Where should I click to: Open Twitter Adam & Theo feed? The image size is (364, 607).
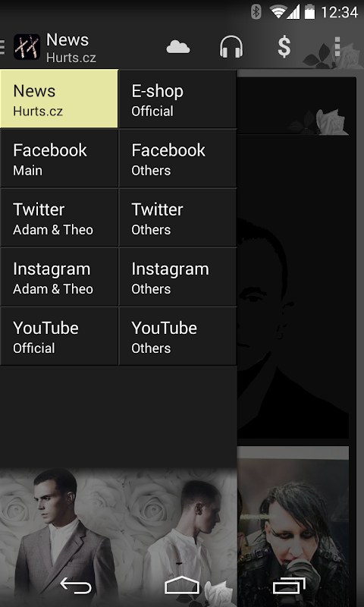tap(59, 218)
